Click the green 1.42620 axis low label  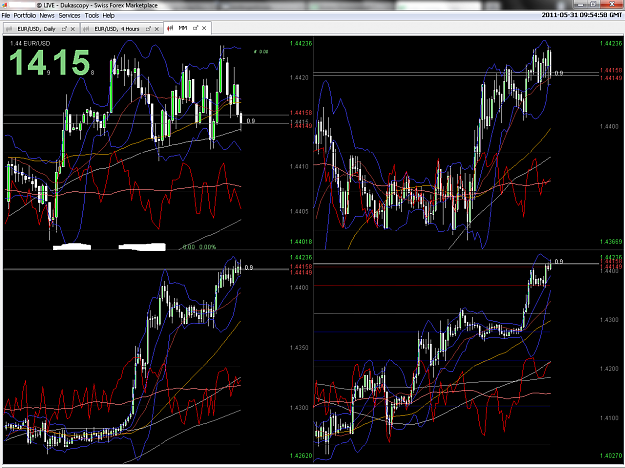coord(301,455)
